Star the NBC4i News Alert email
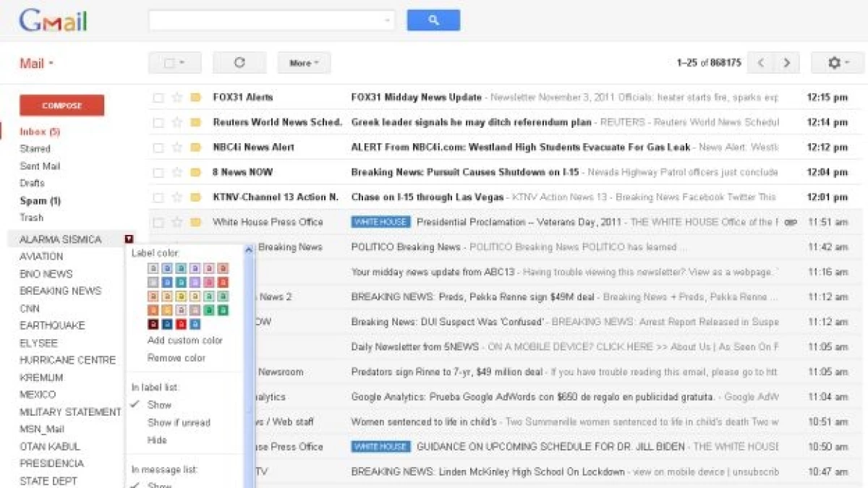This screenshot has height=488, width=868. pyautogui.click(x=176, y=147)
